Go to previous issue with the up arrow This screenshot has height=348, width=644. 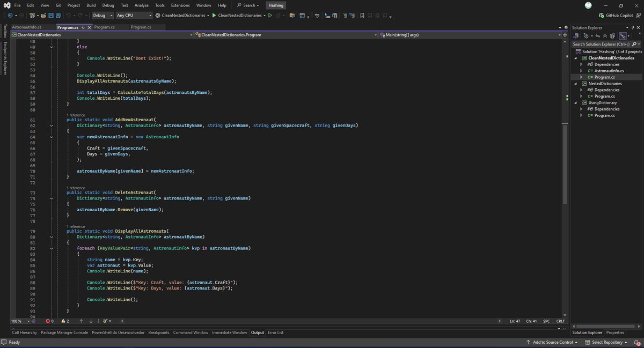coord(81,321)
